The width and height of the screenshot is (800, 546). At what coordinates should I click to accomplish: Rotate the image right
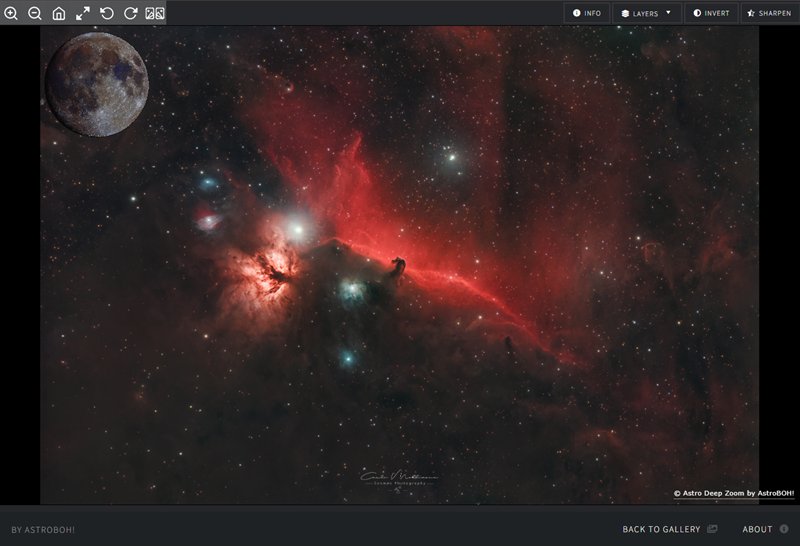[131, 13]
